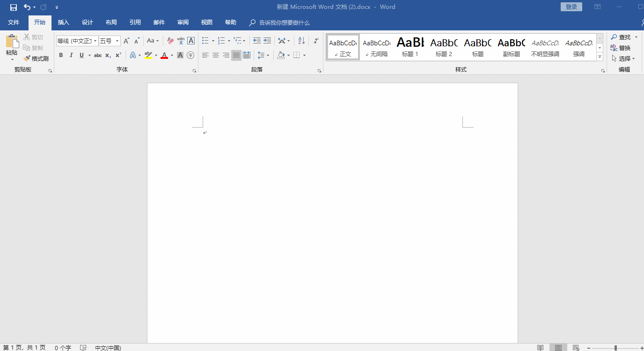Viewport: 644px width, 351px height.
Task: Click the red font color swatch
Action: click(164, 56)
